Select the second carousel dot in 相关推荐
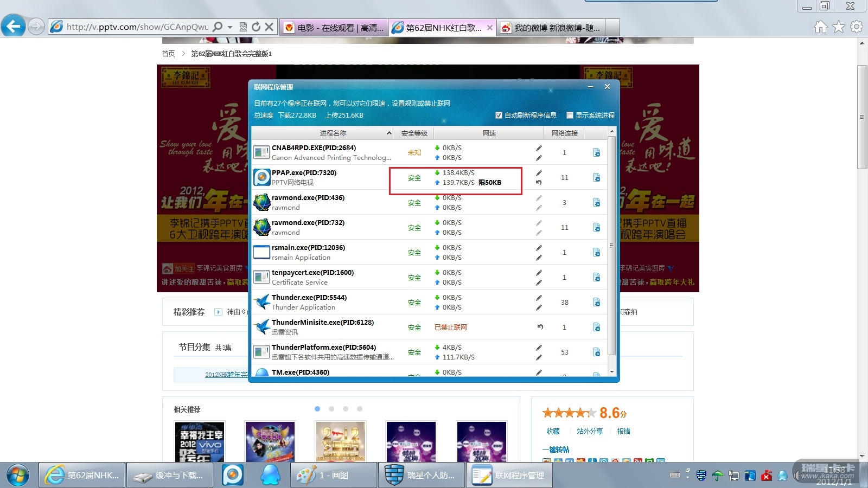The image size is (868, 488). [x=331, y=409]
